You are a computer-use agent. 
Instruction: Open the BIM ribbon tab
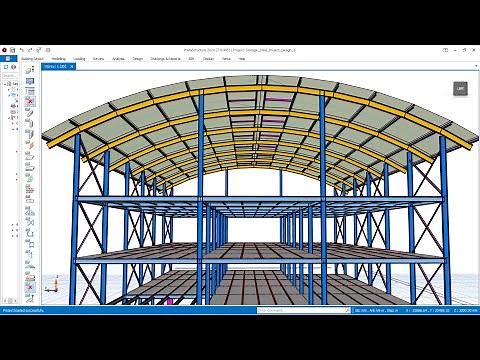(191, 59)
